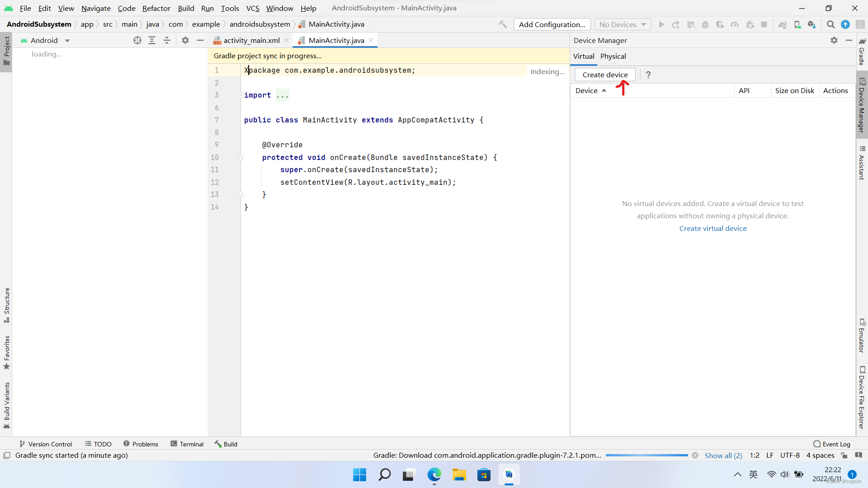Switch to activity_main.xml editor tab
This screenshot has height=488, width=868.
[250, 40]
